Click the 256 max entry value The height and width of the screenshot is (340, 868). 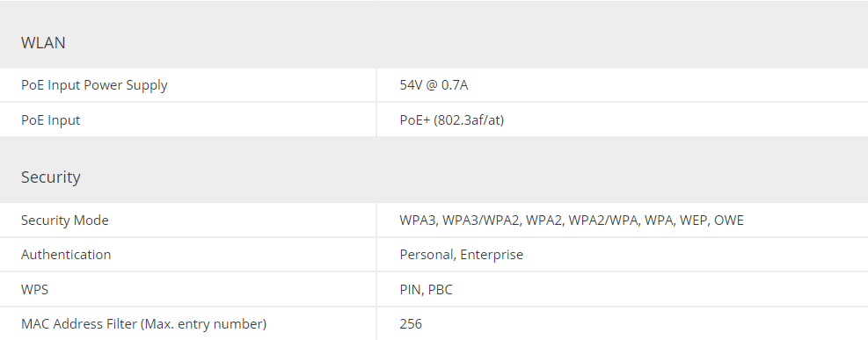(x=410, y=323)
